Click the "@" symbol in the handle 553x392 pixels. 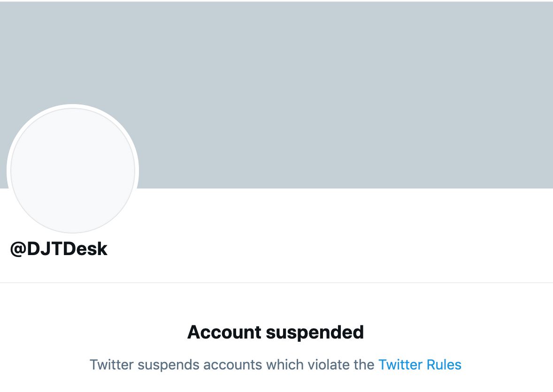(x=18, y=249)
